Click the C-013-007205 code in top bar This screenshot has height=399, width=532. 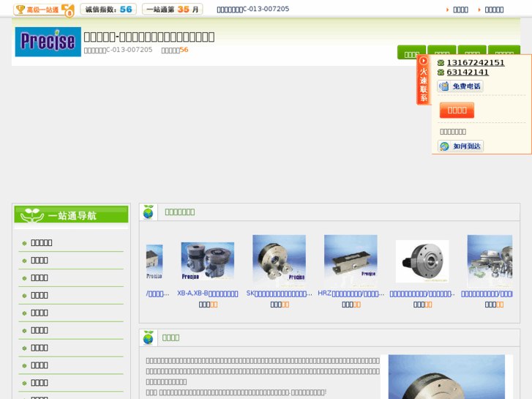(x=266, y=10)
